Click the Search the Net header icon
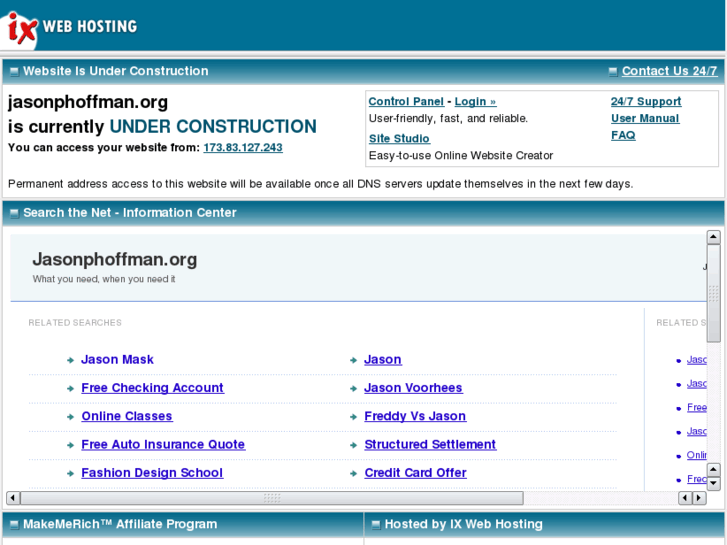This screenshot has width=727, height=545. 14,213
